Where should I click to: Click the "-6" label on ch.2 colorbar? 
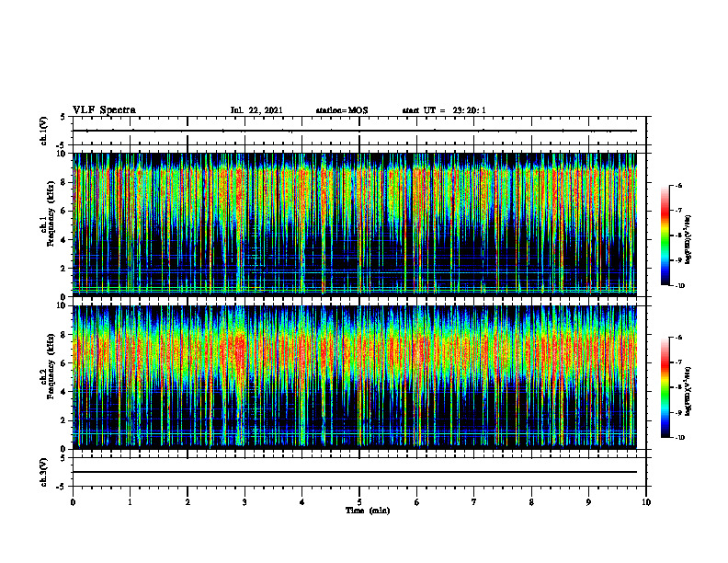[678, 338]
